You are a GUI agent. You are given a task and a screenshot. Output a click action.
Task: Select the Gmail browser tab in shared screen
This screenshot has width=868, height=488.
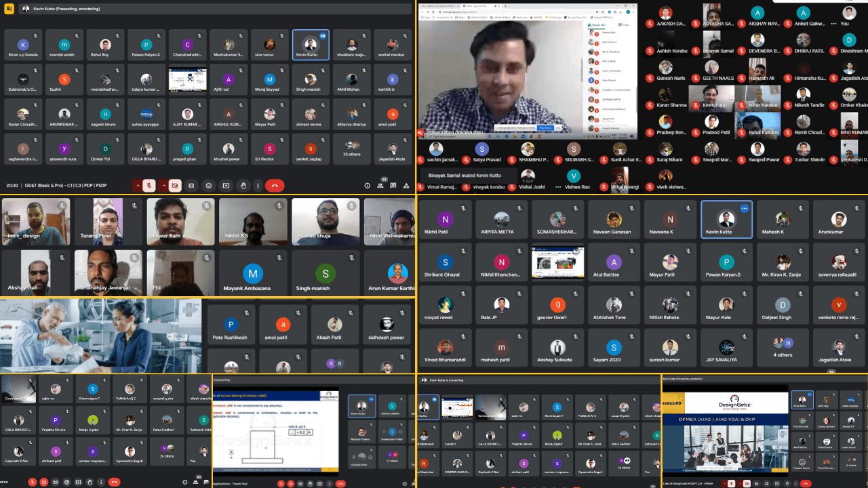[441, 6]
